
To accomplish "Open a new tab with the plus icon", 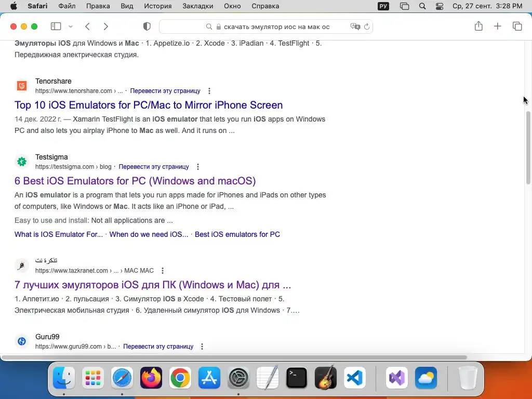I will click(497, 26).
